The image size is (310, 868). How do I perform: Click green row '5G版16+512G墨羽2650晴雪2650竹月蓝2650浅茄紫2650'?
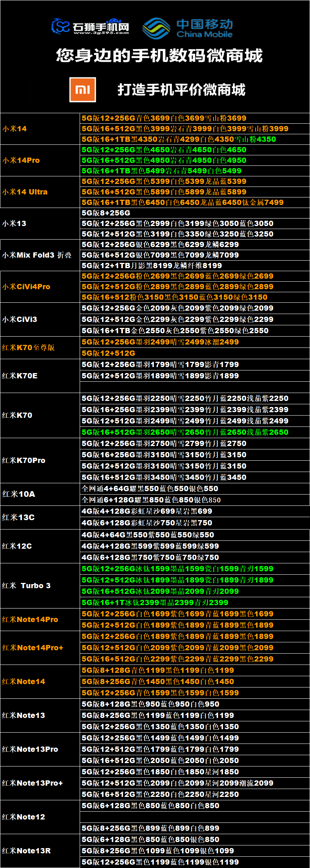click(195, 432)
